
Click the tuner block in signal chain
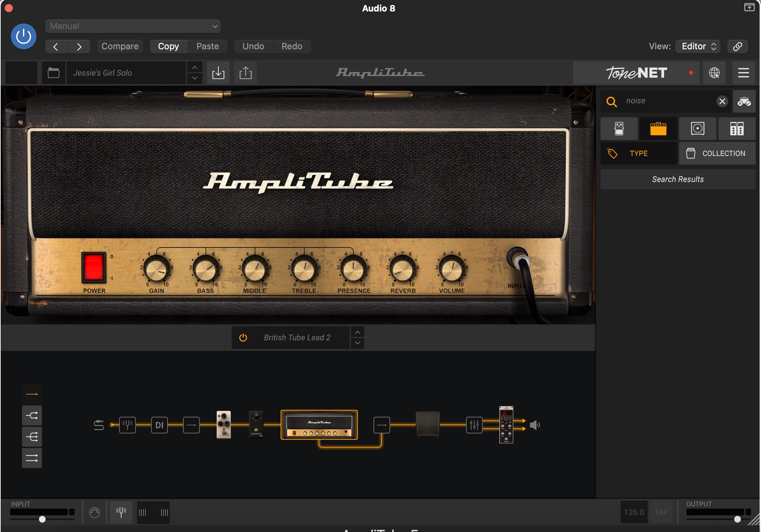[x=127, y=425]
